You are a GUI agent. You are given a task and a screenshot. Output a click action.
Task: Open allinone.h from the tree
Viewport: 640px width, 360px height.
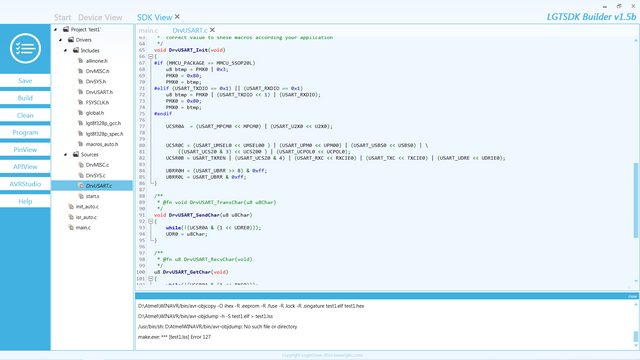click(x=97, y=61)
